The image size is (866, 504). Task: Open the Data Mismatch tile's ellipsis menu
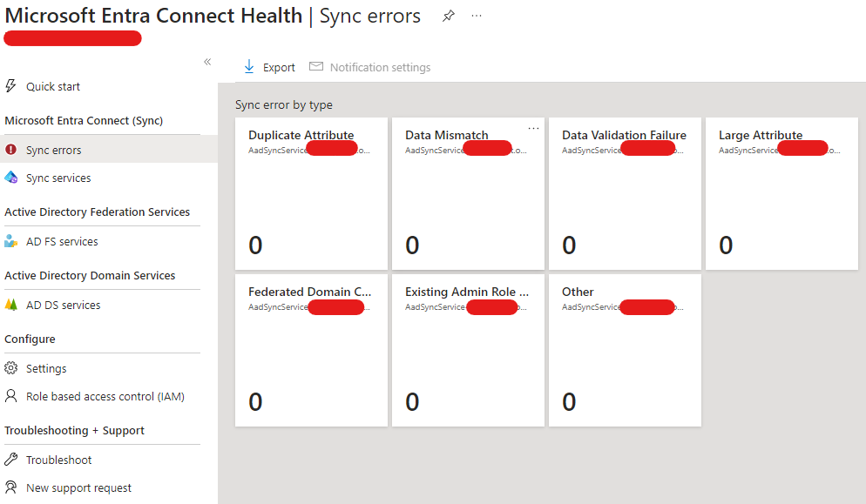[x=533, y=128]
